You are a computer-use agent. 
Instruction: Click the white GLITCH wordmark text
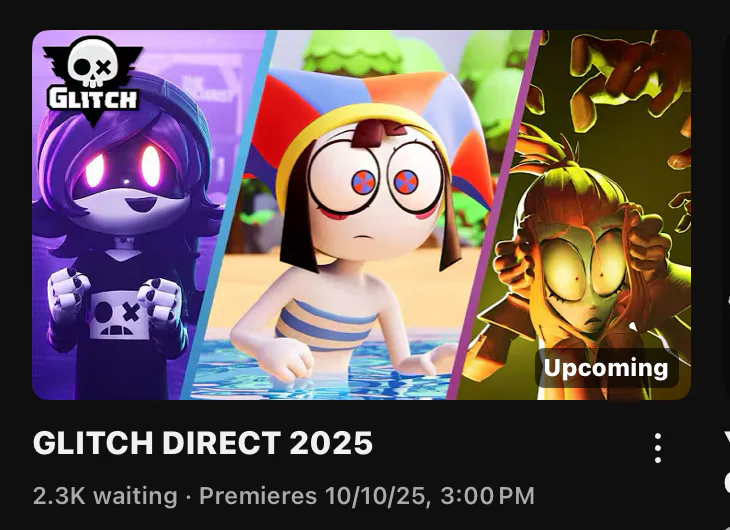(93, 98)
